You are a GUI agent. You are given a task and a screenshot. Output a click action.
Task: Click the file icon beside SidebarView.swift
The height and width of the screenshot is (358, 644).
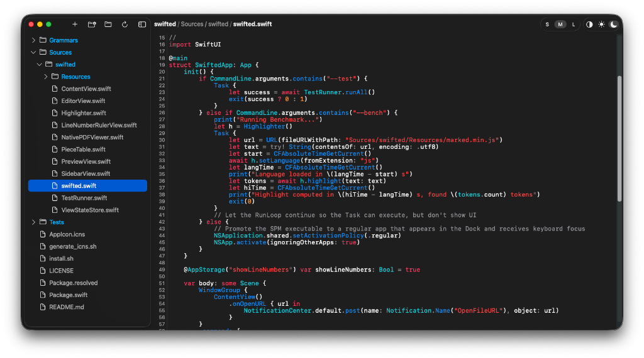click(55, 173)
